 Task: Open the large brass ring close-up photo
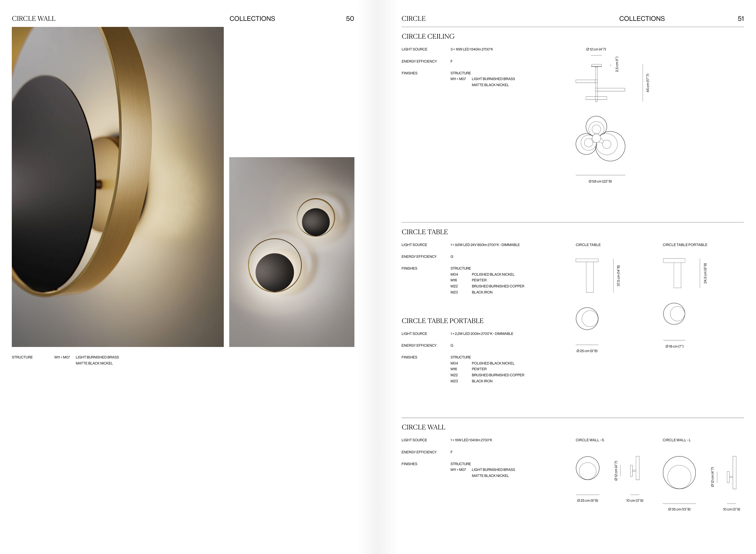pyautogui.click(x=117, y=187)
